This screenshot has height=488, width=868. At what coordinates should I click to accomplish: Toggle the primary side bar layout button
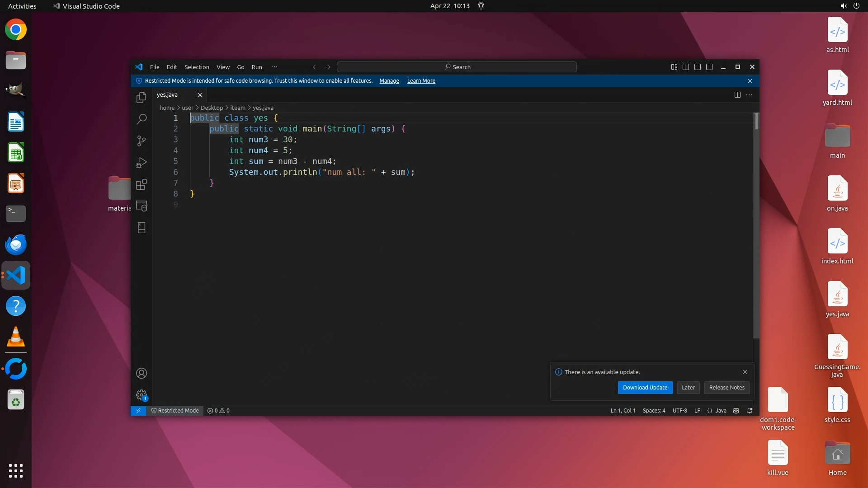(686, 67)
